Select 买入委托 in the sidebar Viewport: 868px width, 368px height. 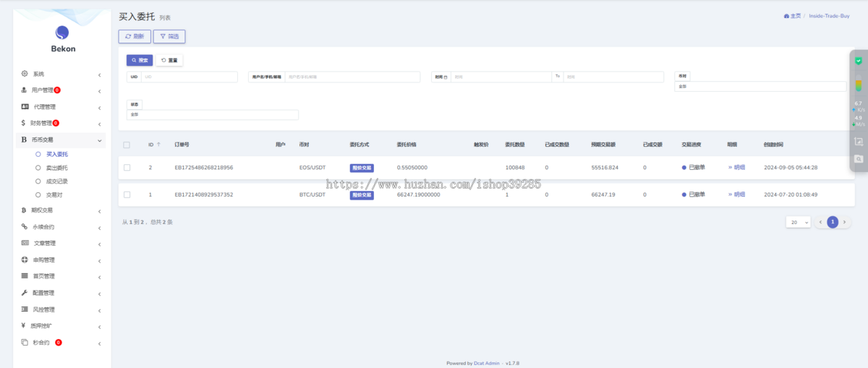point(57,154)
